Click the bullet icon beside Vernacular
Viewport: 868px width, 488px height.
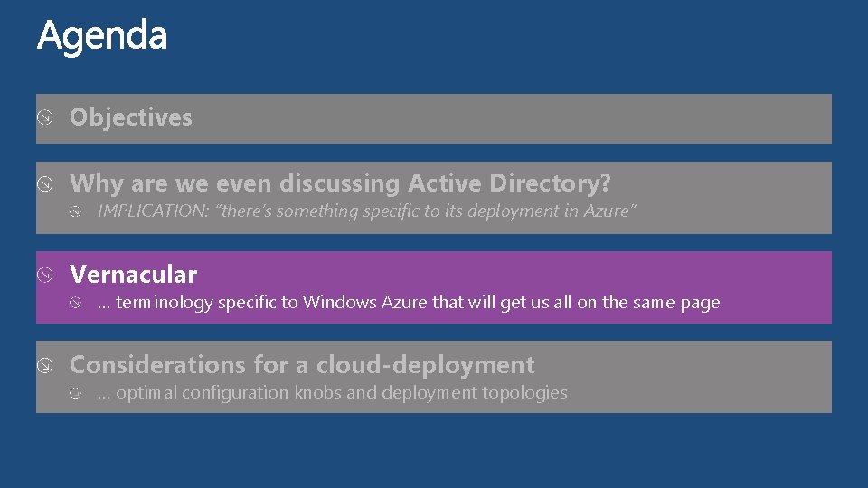point(44,274)
